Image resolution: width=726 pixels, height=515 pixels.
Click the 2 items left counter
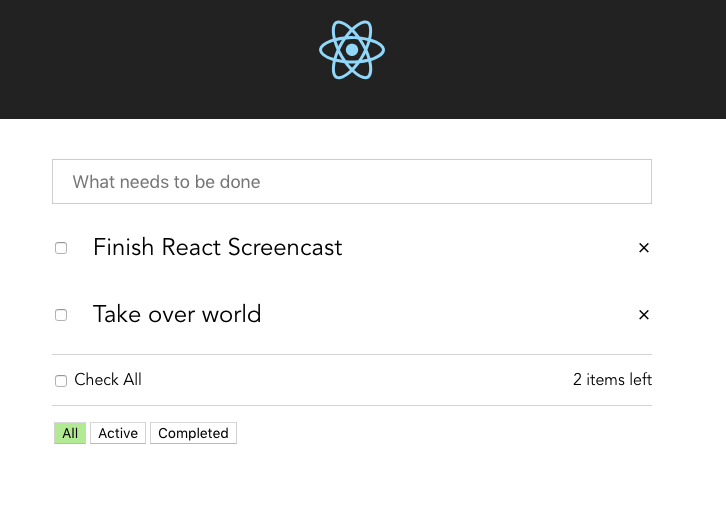[612, 380]
